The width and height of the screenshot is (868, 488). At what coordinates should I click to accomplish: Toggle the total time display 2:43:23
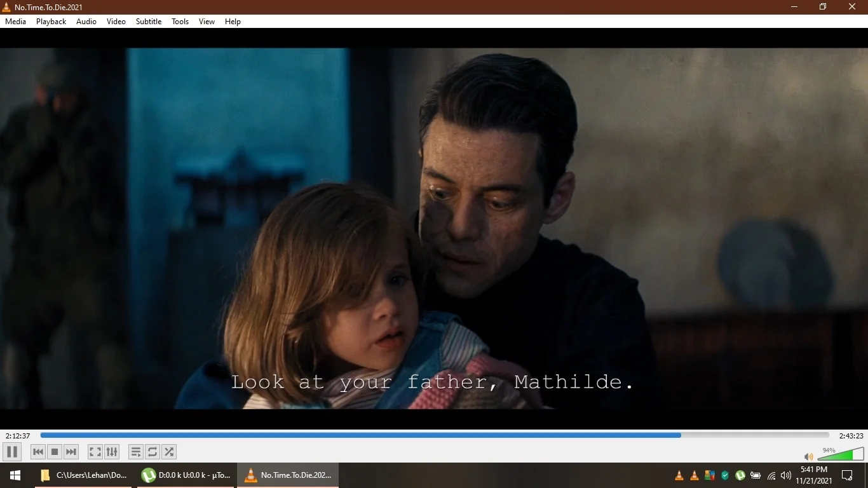(851, 436)
